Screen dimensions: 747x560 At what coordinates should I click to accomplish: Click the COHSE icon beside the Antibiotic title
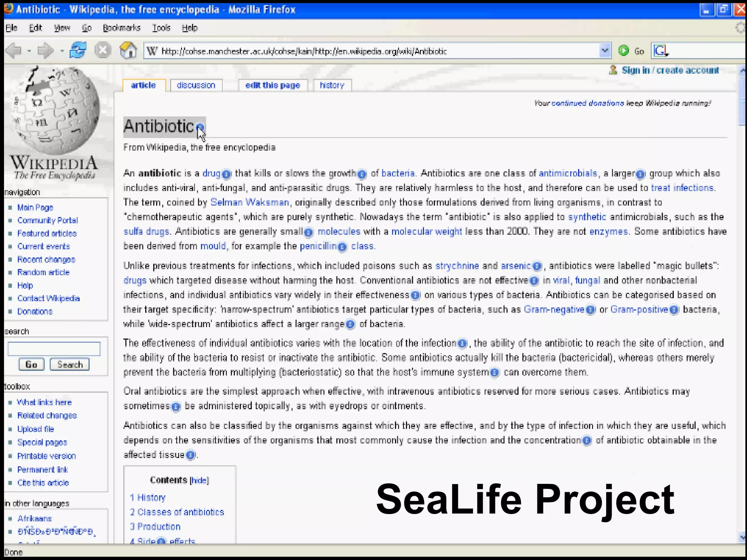pyautogui.click(x=200, y=128)
